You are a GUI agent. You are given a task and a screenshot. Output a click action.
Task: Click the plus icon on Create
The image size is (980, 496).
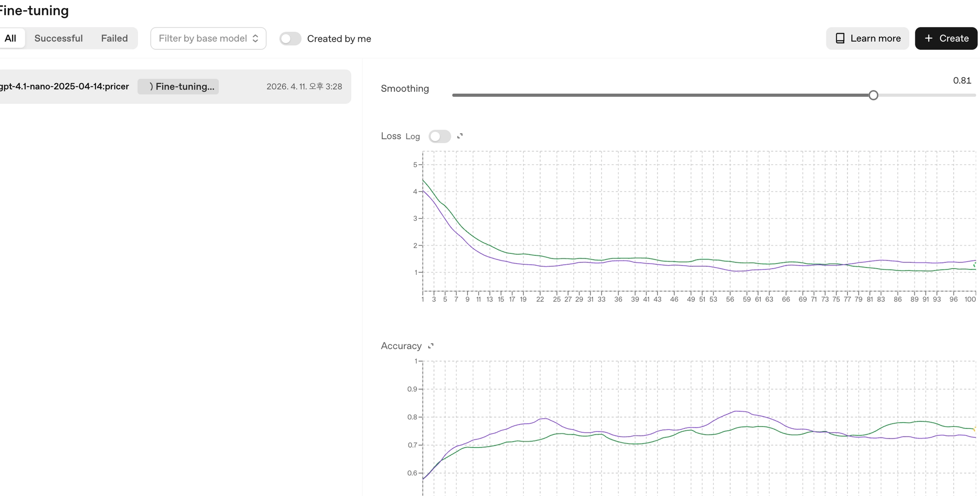pyautogui.click(x=928, y=38)
